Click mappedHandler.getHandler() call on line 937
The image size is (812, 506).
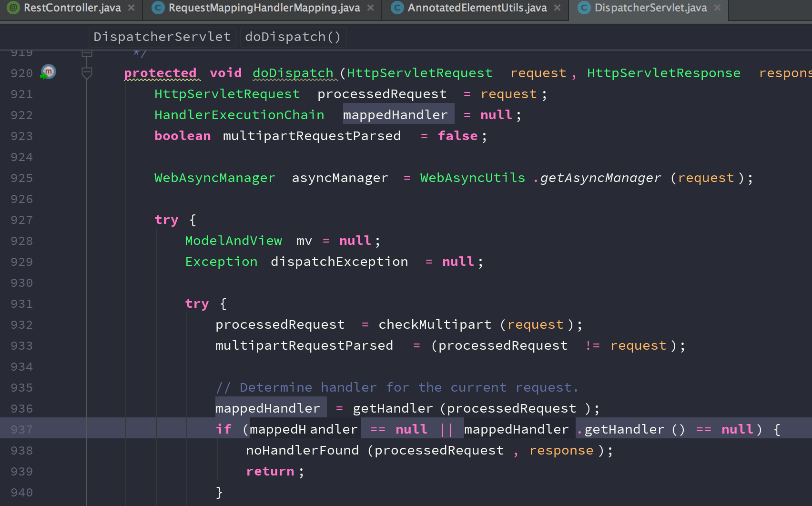[575, 430]
